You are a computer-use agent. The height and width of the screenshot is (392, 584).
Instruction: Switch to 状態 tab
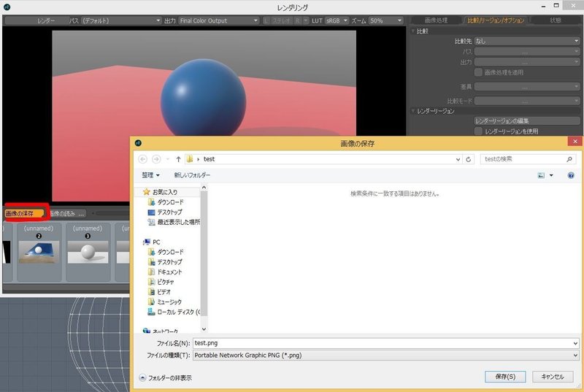coord(555,20)
